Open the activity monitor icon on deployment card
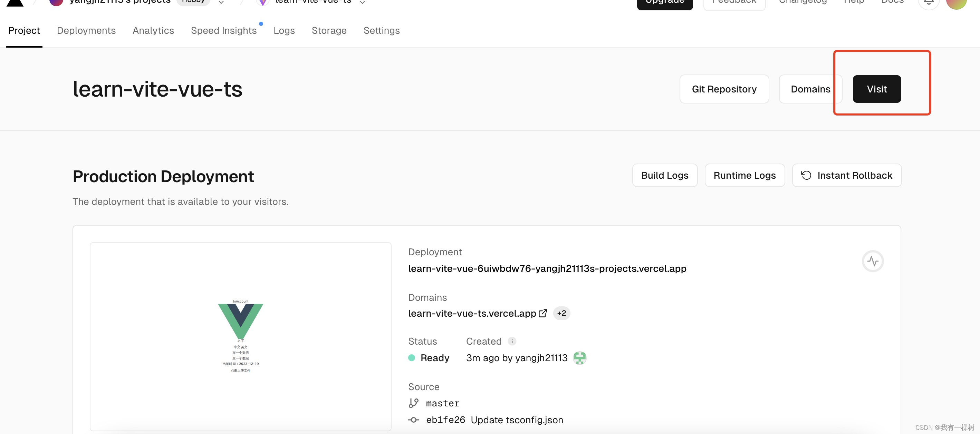Image resolution: width=980 pixels, height=434 pixels. click(873, 261)
